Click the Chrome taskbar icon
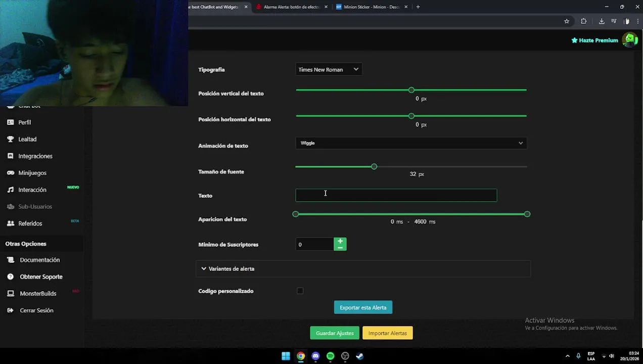643x364 pixels. pos(301,356)
